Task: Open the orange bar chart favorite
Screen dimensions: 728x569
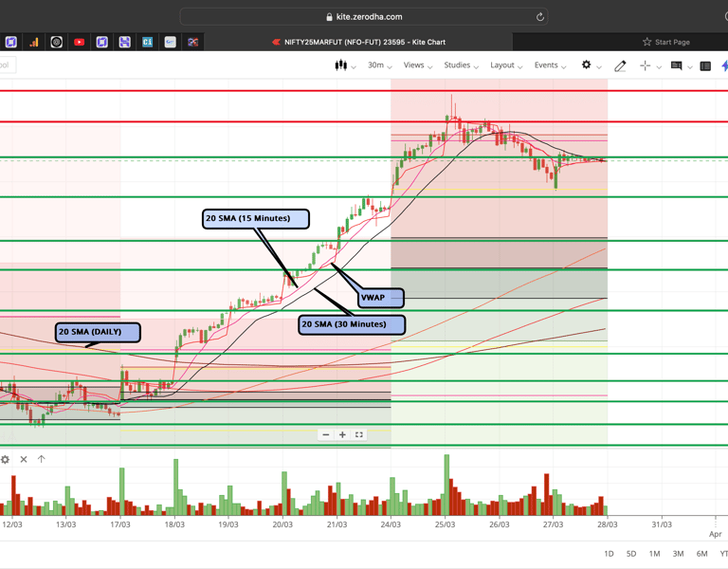Action: click(x=34, y=43)
